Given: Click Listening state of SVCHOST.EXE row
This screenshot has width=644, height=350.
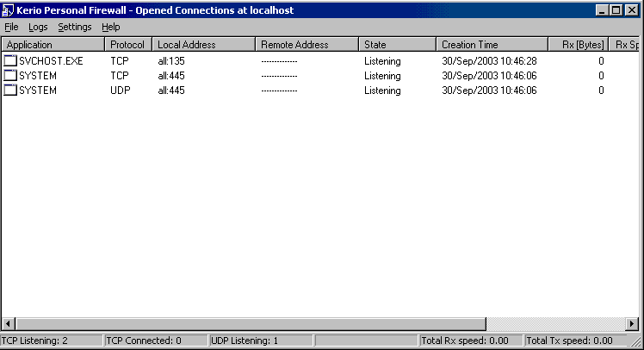Looking at the screenshot, I should tap(382, 61).
